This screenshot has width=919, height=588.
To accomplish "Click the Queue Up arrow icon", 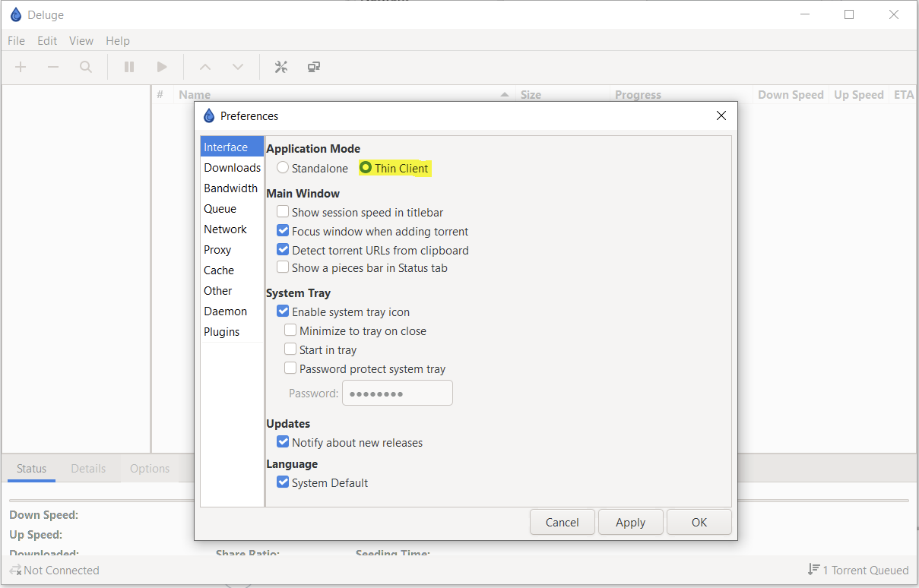I will pos(205,67).
